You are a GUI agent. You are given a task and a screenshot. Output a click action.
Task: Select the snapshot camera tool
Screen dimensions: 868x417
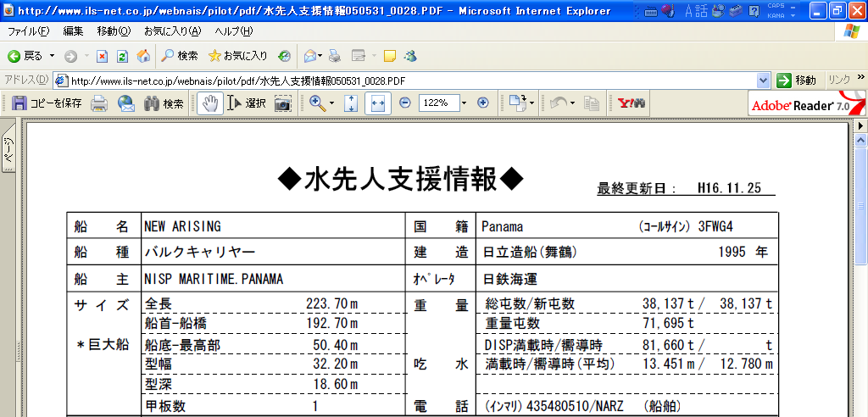[282, 103]
